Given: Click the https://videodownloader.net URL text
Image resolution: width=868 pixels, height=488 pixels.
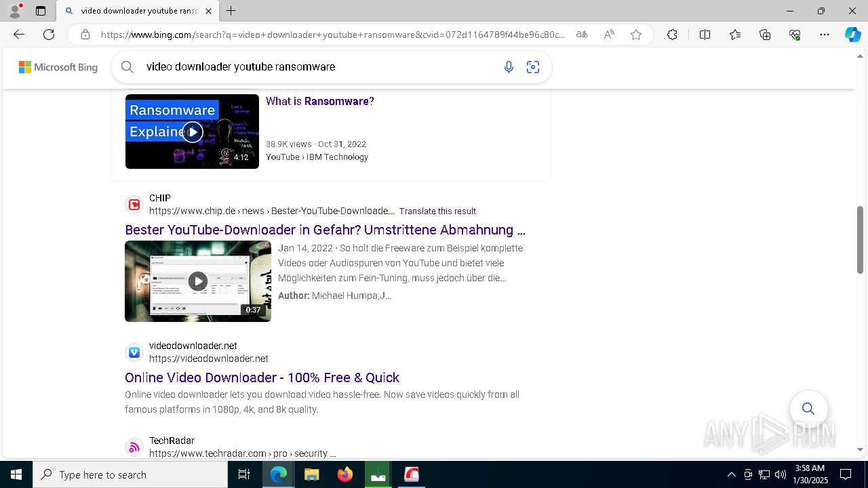Looking at the screenshot, I should [208, 359].
